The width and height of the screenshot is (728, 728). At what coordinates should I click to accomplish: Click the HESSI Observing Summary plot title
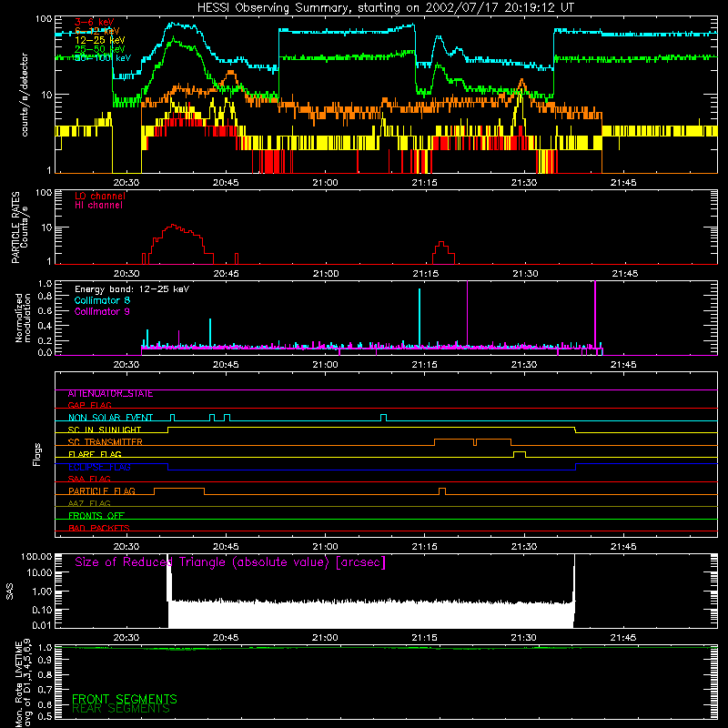coord(385,8)
